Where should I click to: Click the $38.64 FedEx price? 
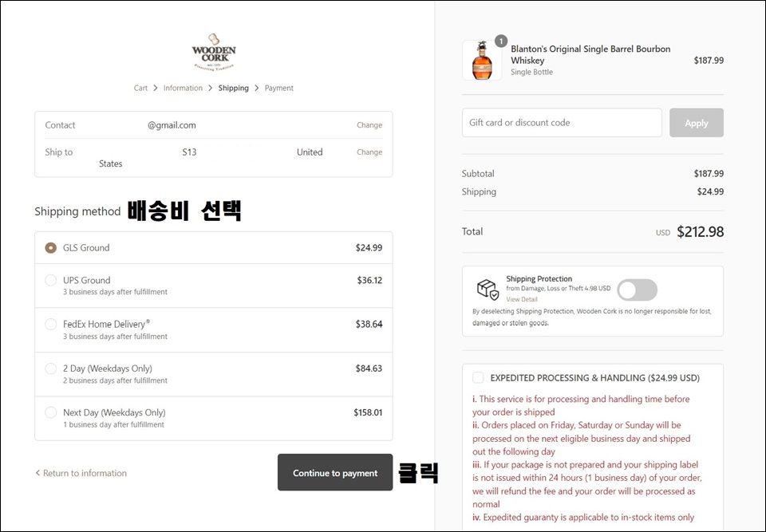pos(369,324)
